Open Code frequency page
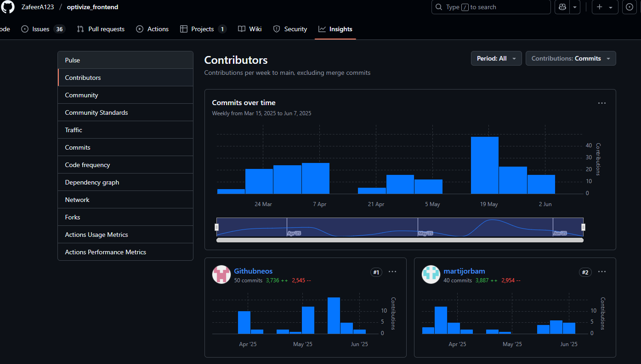Screen dimensions: 641x364 125,165
